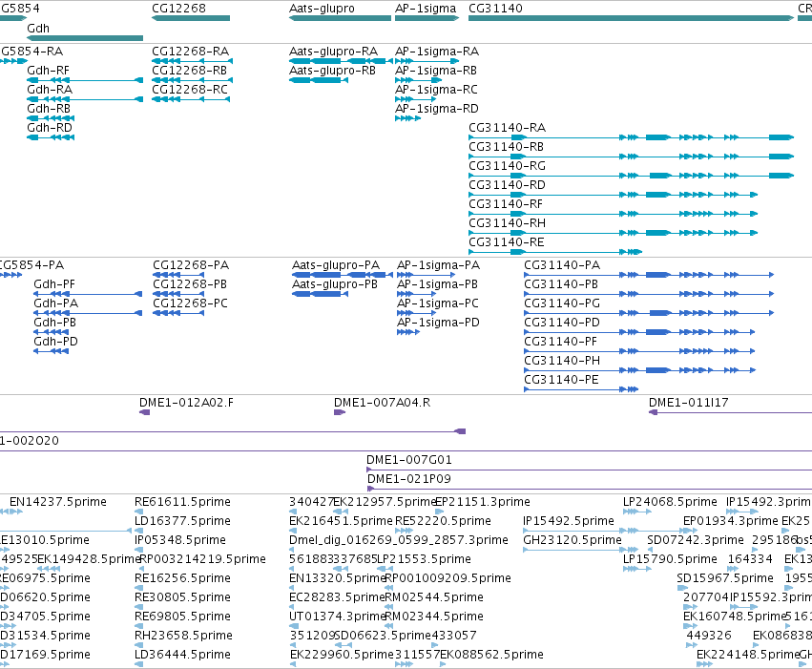Select transcript CG31140-RH
The image size is (812, 669).
(507, 223)
